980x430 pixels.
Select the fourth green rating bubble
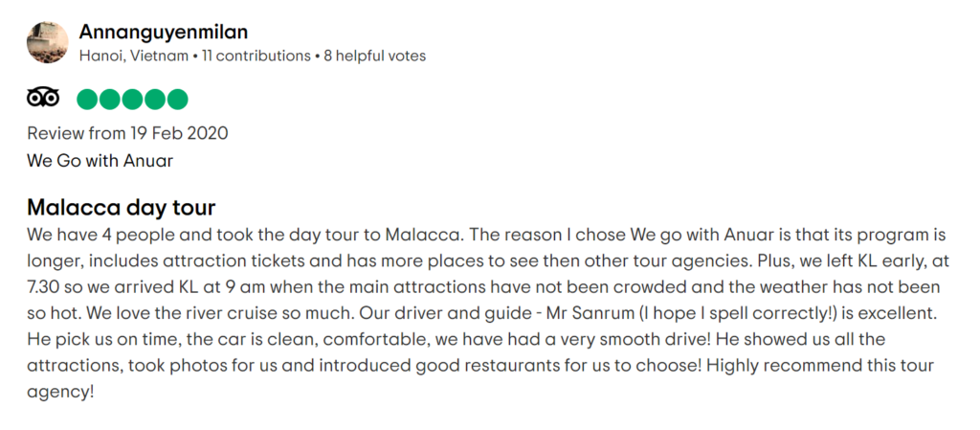155,99
